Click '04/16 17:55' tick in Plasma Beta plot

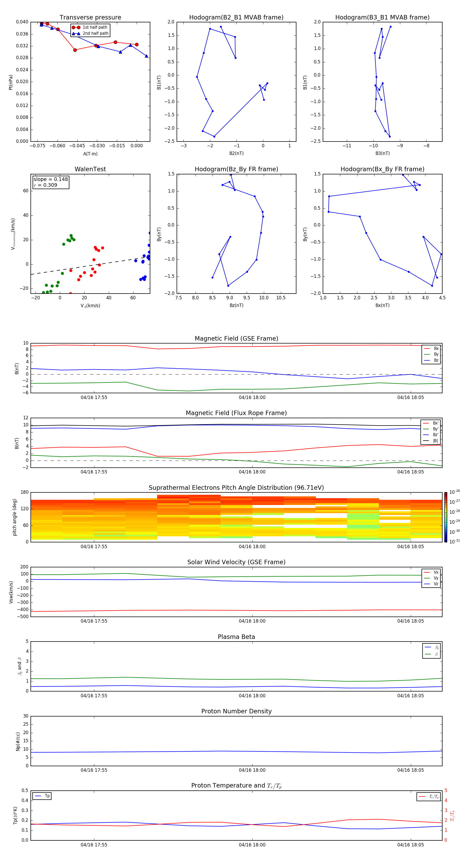tap(94, 696)
